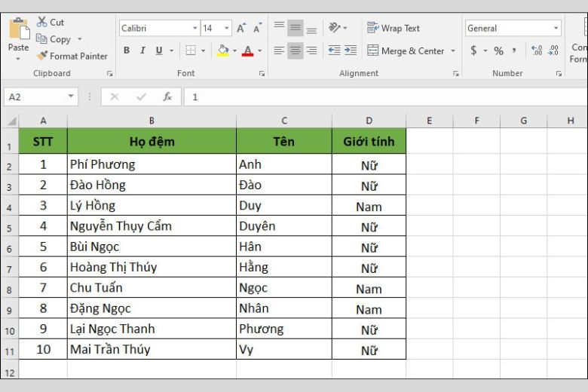This screenshot has height=392, width=588.
Task: Select column B header
Action: pos(152,121)
